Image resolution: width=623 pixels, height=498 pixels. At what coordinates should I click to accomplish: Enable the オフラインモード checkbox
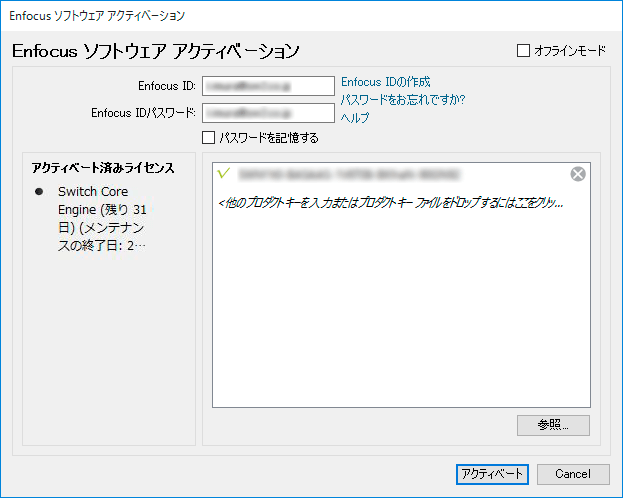pyautogui.click(x=523, y=50)
